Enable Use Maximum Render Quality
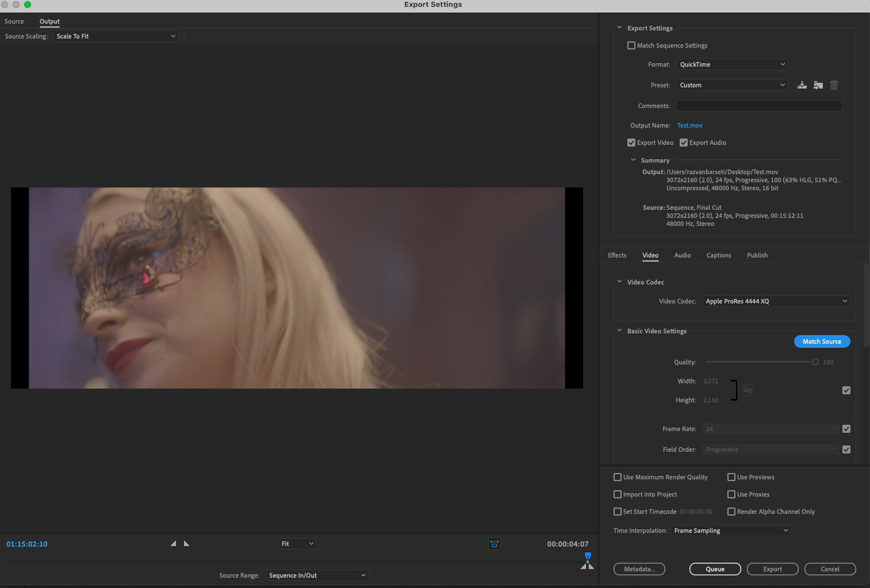870x588 pixels. point(617,476)
